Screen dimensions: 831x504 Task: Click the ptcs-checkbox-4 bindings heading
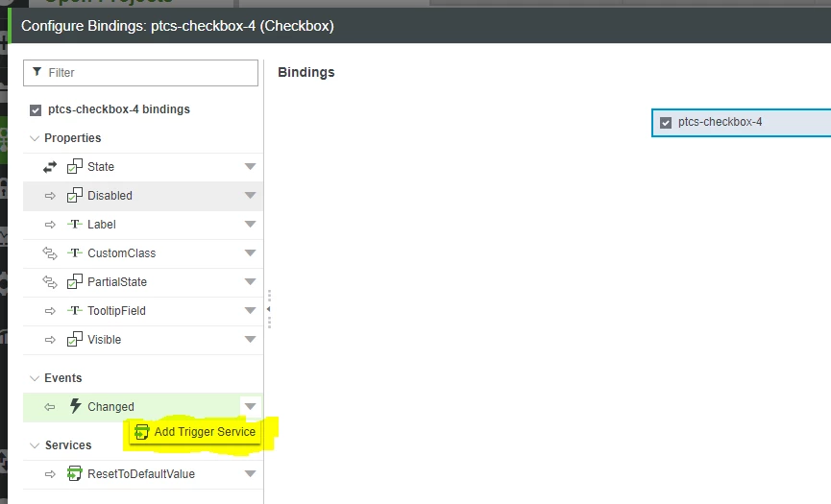(x=119, y=109)
